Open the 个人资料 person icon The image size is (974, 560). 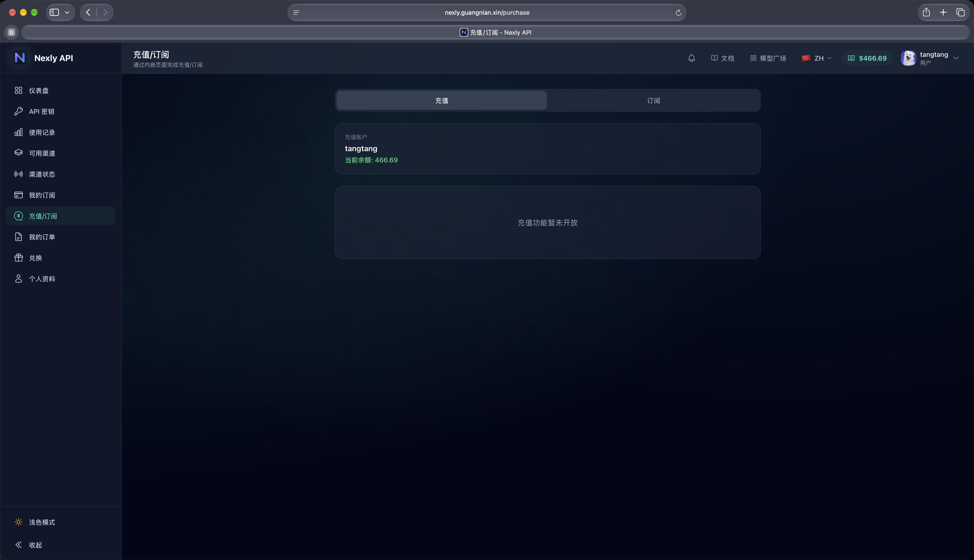tap(19, 279)
